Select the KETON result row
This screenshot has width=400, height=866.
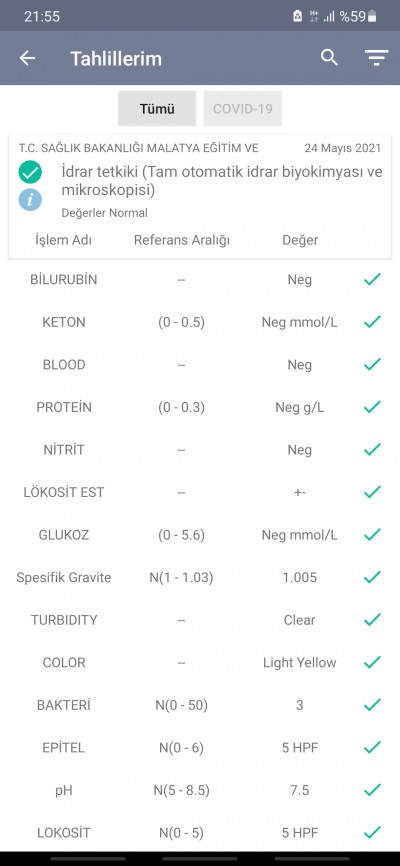(x=200, y=322)
